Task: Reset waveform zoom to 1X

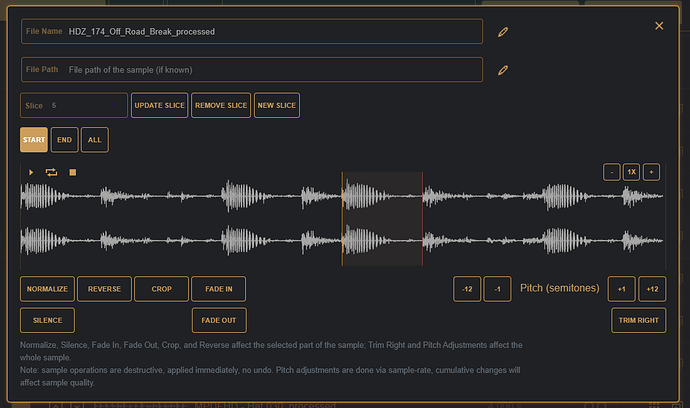Action: (631, 172)
